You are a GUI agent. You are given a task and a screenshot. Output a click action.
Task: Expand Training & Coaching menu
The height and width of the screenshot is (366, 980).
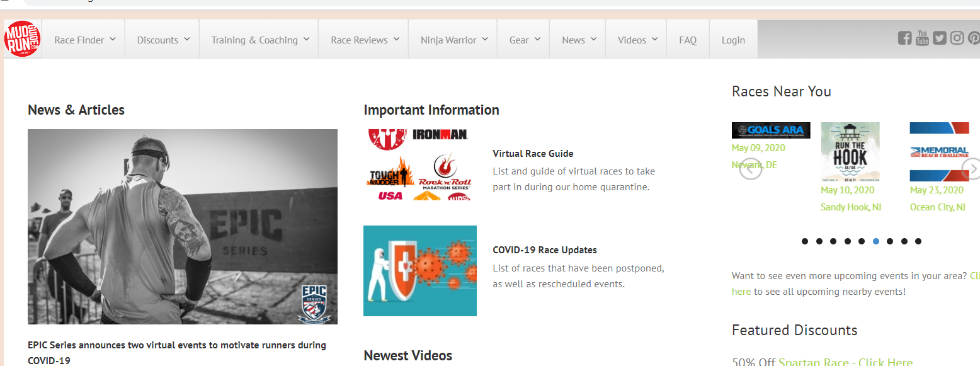click(260, 40)
